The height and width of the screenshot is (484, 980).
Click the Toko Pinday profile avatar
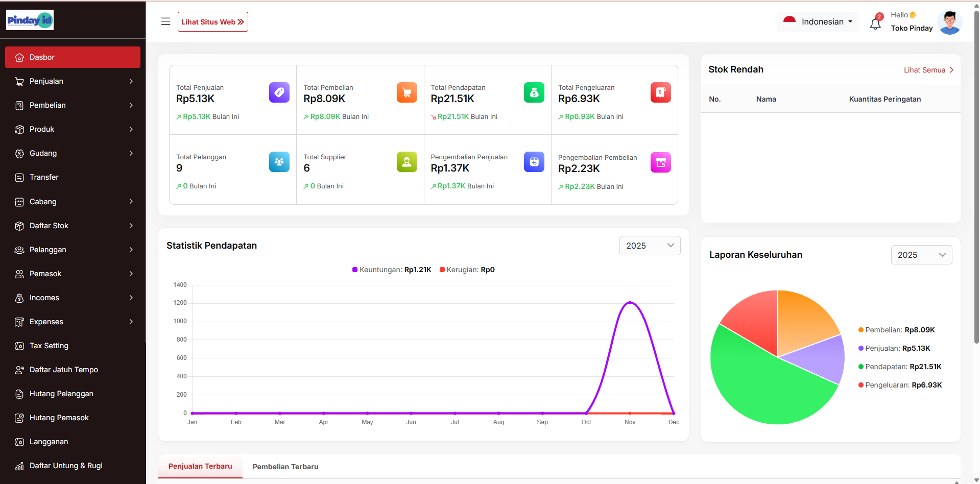pyautogui.click(x=949, y=22)
